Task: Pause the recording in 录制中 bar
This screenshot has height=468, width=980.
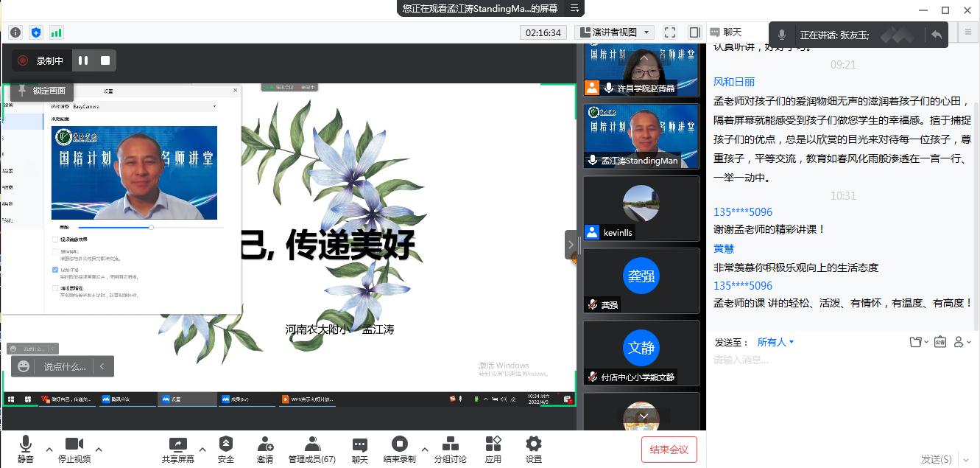Action: [x=83, y=60]
